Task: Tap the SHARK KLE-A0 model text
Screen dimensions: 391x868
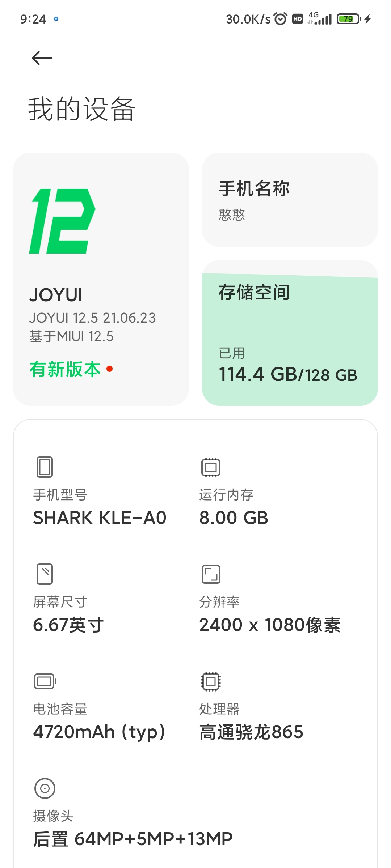Action: click(x=100, y=518)
